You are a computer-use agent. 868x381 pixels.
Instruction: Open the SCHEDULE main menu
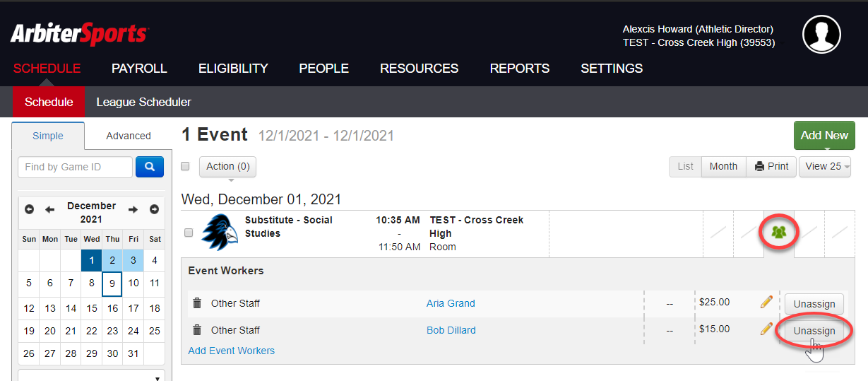pyautogui.click(x=47, y=69)
